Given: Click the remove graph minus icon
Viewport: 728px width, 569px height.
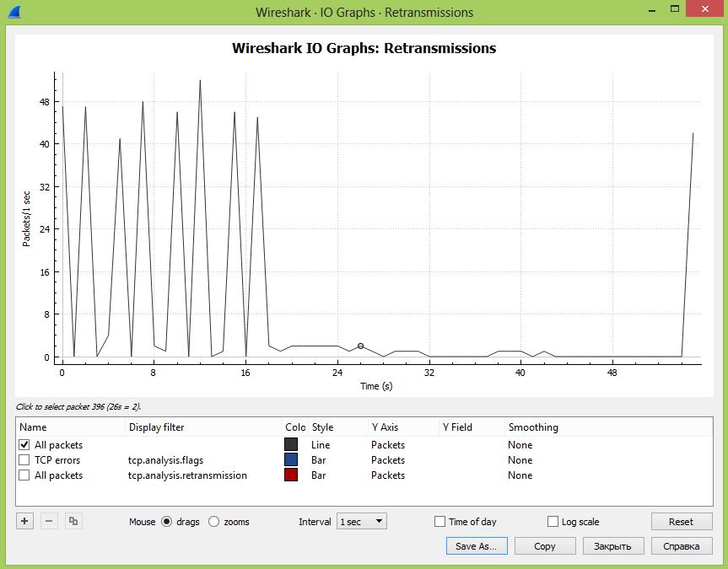Looking at the screenshot, I should tap(49, 521).
